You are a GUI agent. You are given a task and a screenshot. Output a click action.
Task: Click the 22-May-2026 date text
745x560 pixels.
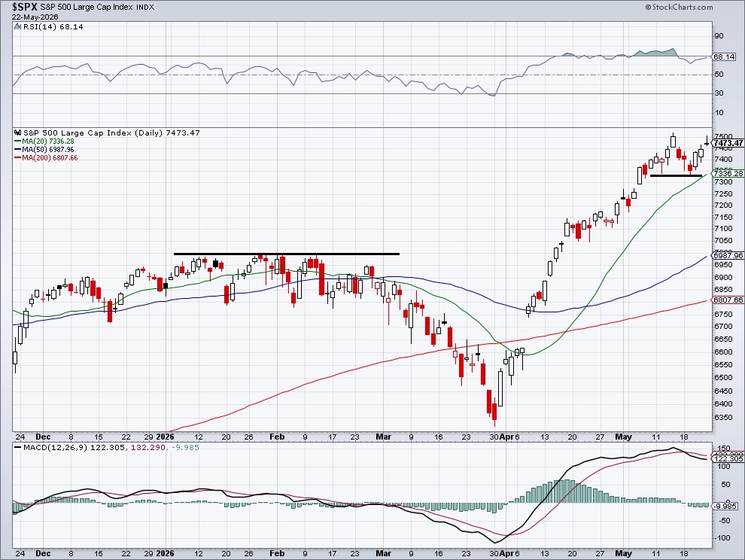(35, 17)
